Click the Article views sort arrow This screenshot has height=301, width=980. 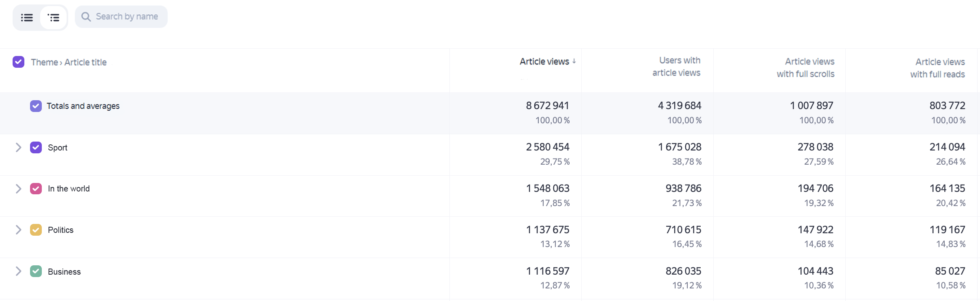574,61
